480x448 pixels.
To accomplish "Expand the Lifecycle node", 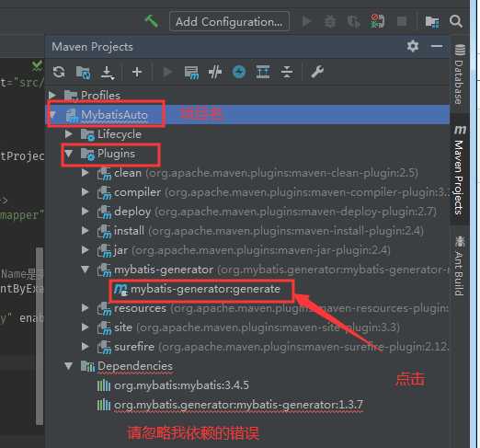I will [x=69, y=134].
